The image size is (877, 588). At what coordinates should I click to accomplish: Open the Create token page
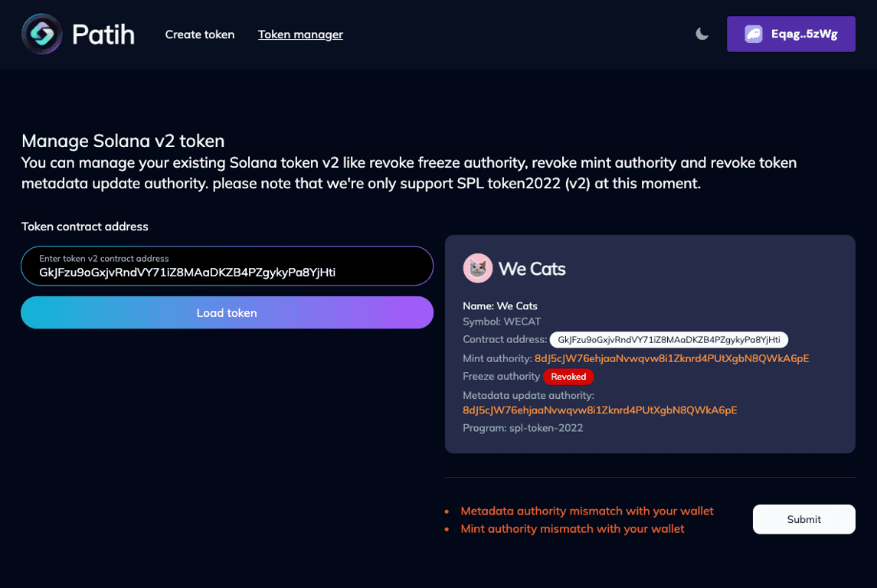click(x=200, y=34)
